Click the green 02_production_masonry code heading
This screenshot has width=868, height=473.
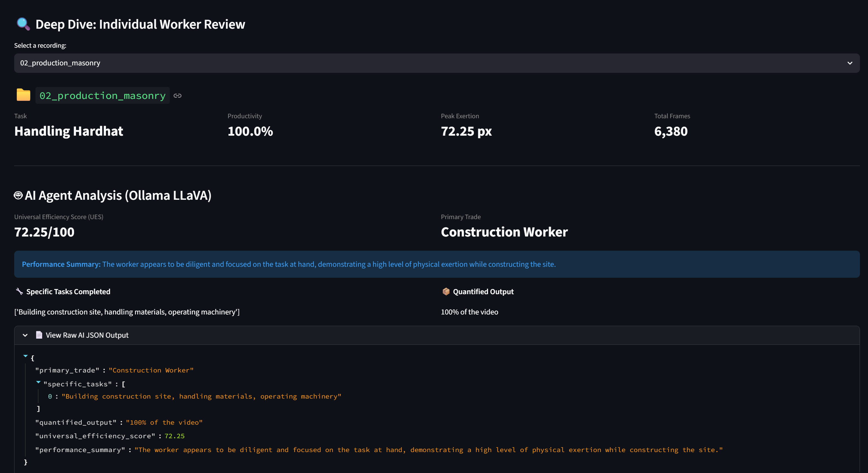pyautogui.click(x=102, y=96)
